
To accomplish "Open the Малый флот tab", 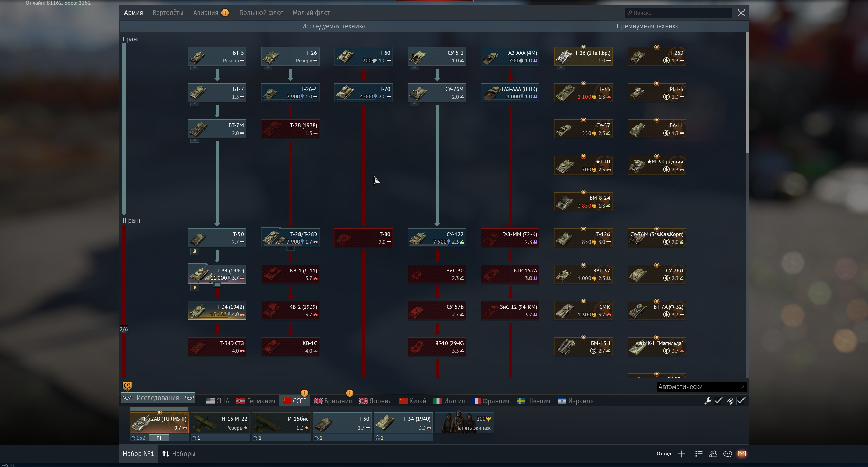I will coord(311,13).
